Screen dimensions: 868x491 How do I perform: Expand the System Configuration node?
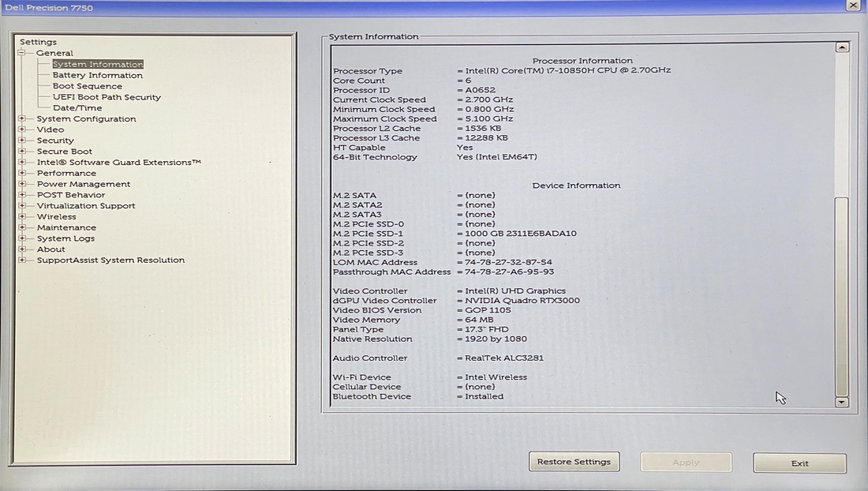point(22,119)
